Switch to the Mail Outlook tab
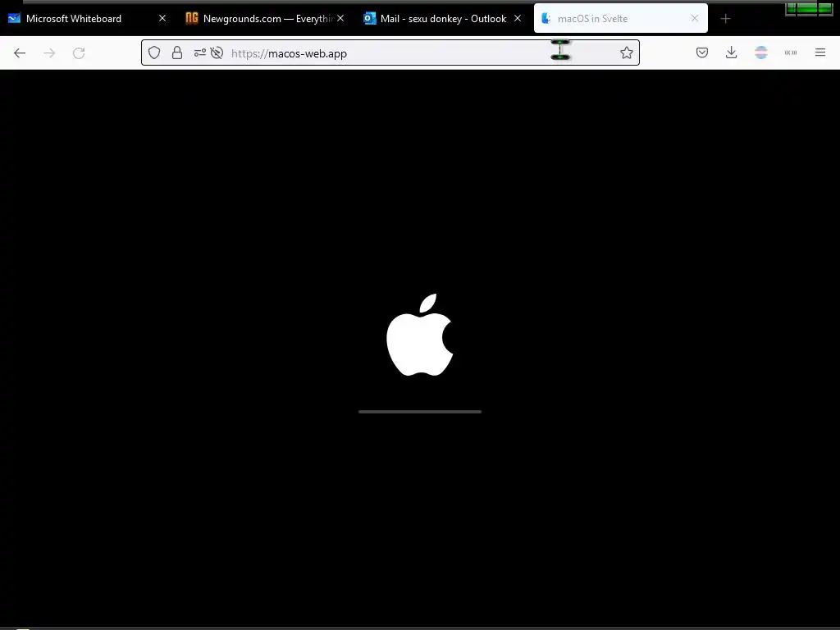The height and width of the screenshot is (630, 840). click(x=442, y=19)
